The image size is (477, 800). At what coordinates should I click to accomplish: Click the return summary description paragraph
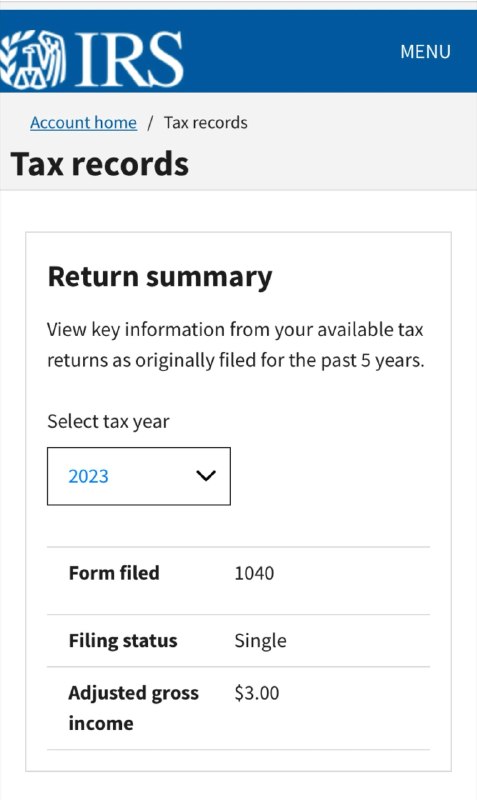236,345
